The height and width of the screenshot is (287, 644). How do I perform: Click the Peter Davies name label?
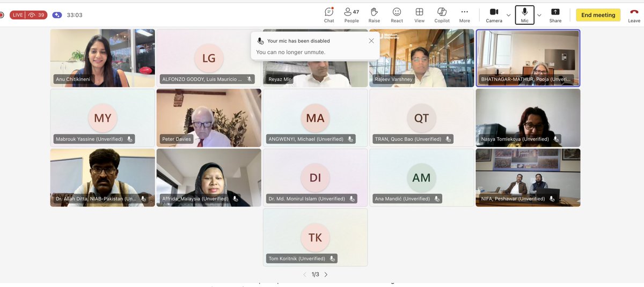(178, 139)
